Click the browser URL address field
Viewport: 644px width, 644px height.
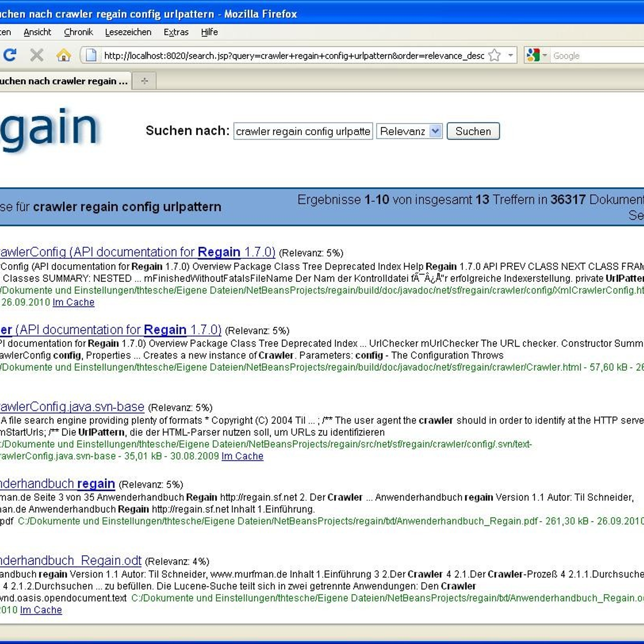click(x=294, y=56)
